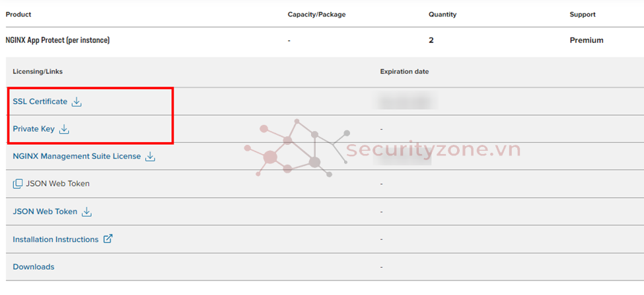This screenshot has width=644, height=295.
Task: Click the JSON Web Token download link text
Action: point(45,212)
